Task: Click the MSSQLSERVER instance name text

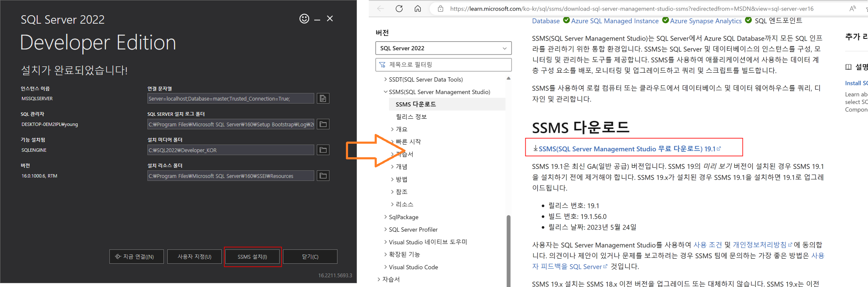Action: coord(37,98)
